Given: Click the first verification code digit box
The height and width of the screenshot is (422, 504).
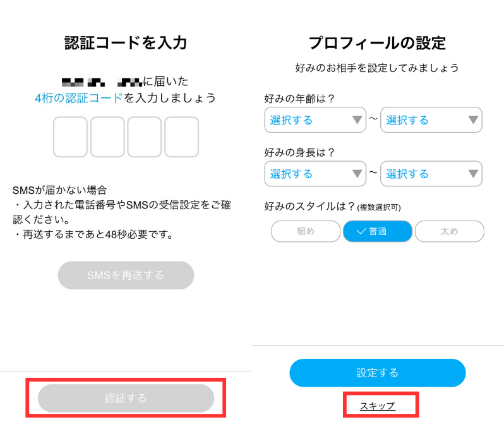Looking at the screenshot, I should pos(70,137).
